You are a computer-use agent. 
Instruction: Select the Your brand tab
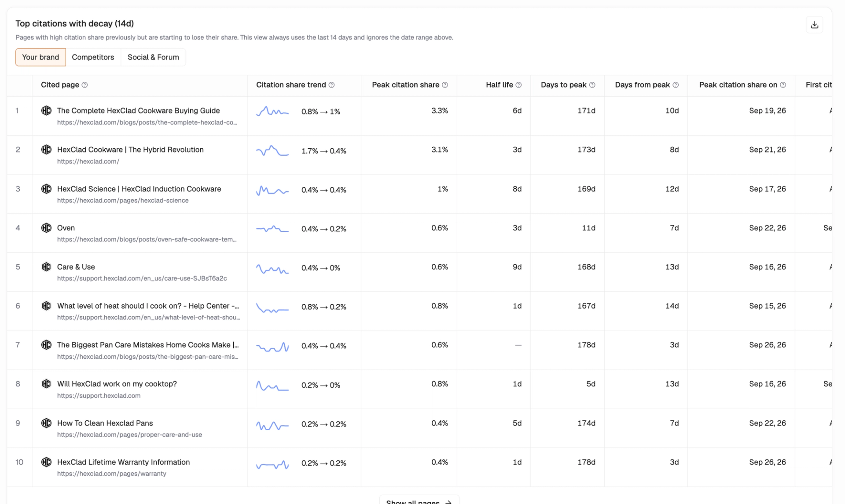pyautogui.click(x=40, y=57)
